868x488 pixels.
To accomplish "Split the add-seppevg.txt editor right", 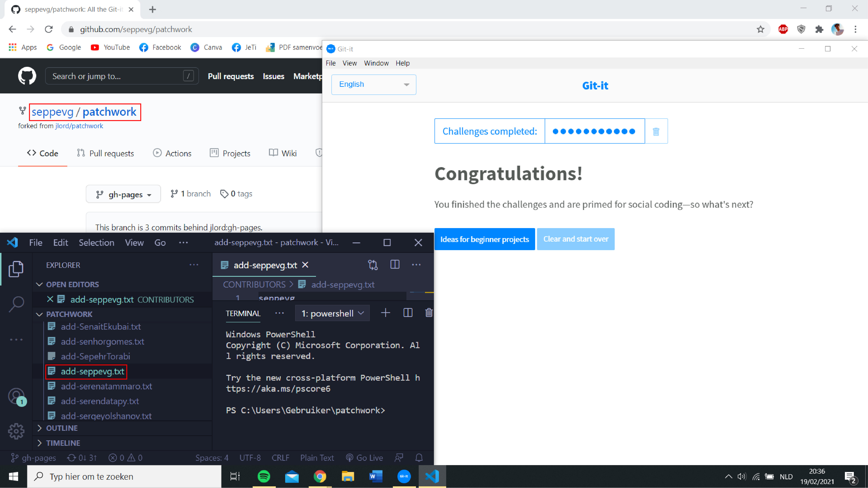I will pyautogui.click(x=395, y=264).
